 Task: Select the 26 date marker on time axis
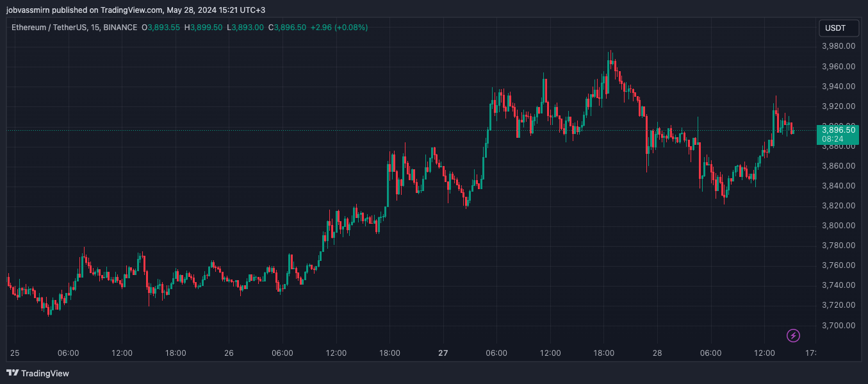[229, 353]
